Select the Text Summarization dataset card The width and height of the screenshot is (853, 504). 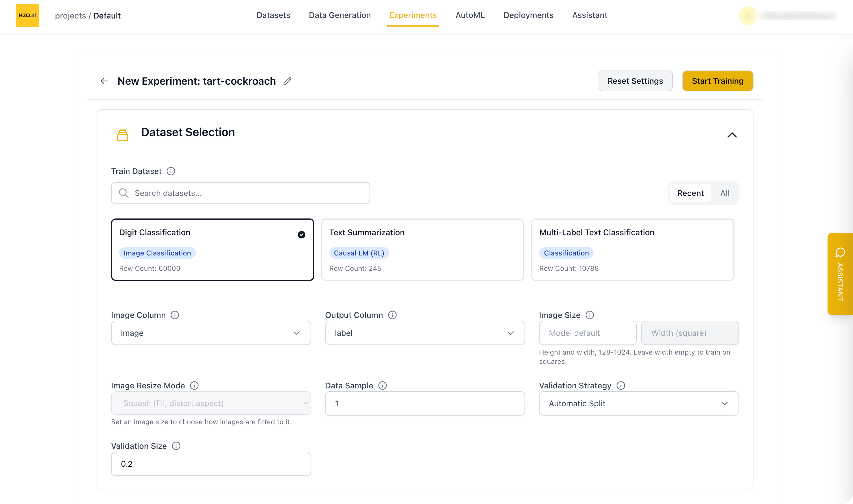coord(422,250)
